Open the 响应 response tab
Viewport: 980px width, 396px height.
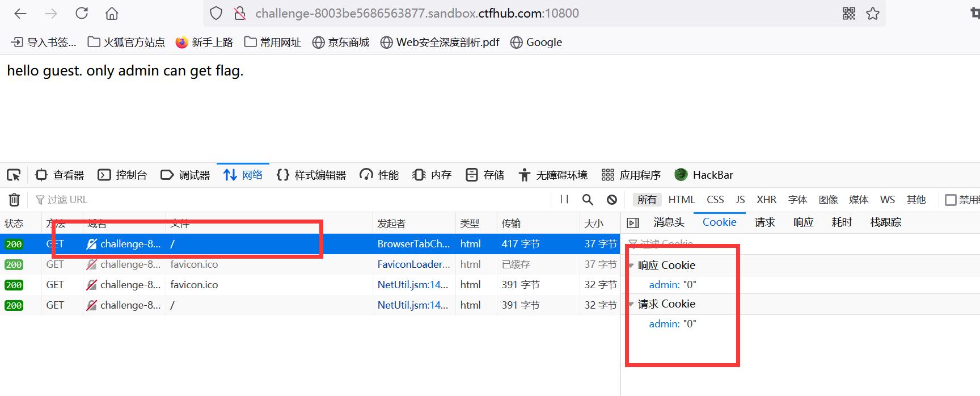(803, 222)
